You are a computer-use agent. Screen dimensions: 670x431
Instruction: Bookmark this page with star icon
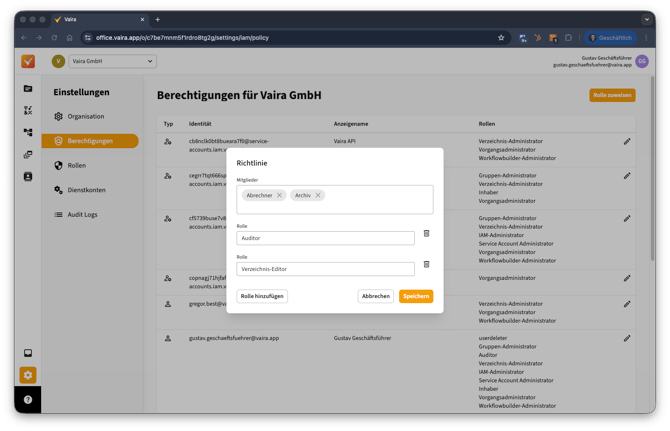(501, 38)
